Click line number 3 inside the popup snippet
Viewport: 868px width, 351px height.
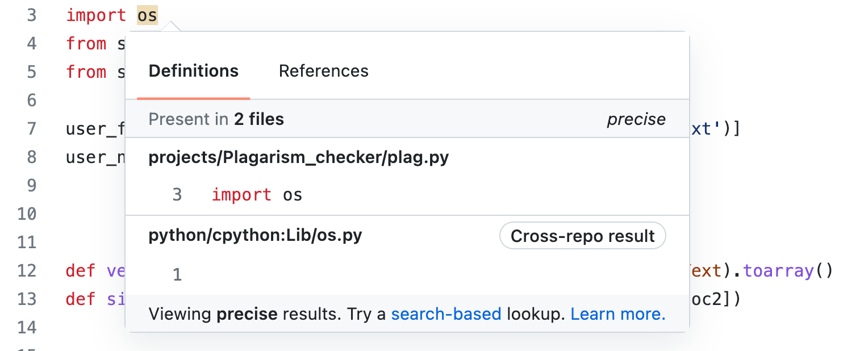(x=177, y=194)
